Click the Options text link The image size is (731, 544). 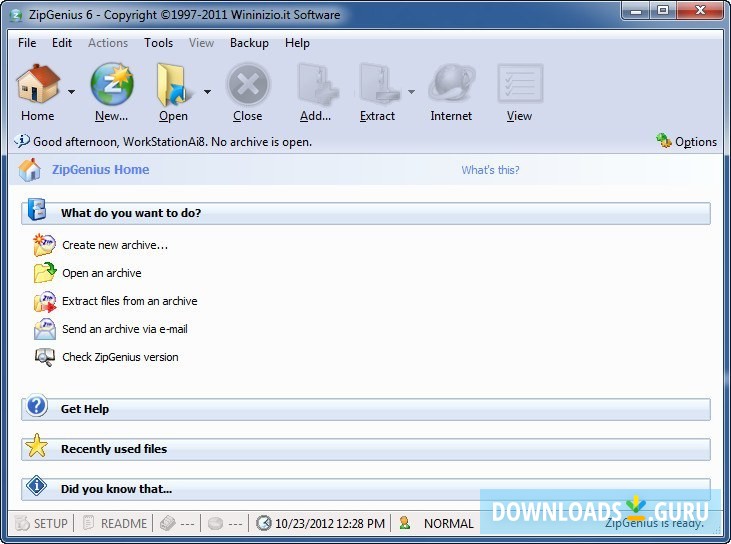pos(696,142)
